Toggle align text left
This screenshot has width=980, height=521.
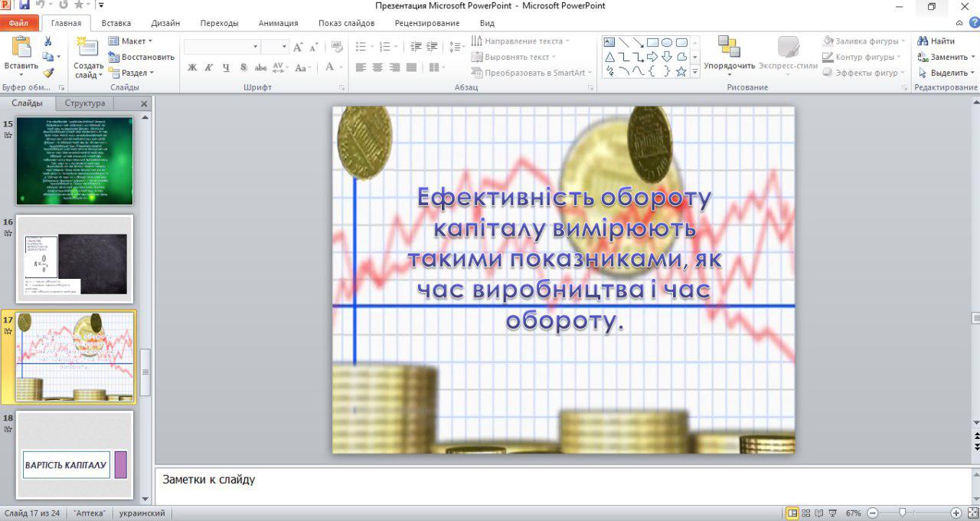[x=361, y=67]
